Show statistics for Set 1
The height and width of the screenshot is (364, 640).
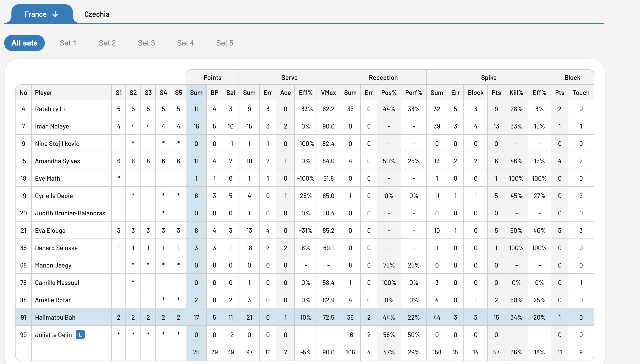68,43
